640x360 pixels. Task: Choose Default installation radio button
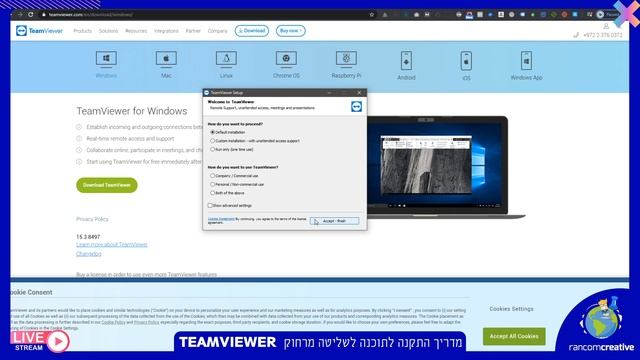pos(212,132)
